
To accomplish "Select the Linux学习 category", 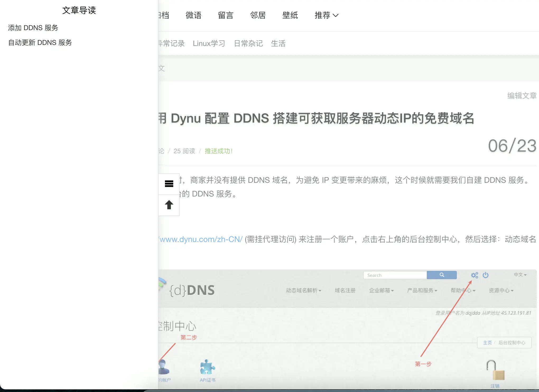I will (209, 43).
